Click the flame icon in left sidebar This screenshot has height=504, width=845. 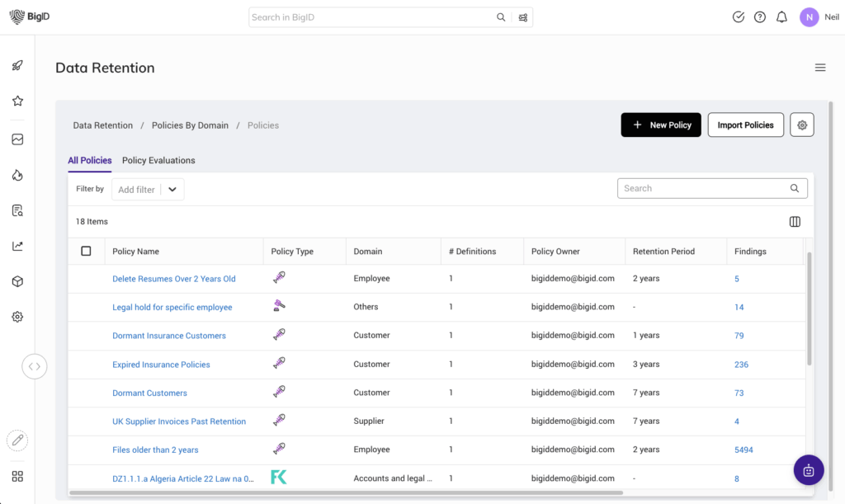[x=17, y=175]
